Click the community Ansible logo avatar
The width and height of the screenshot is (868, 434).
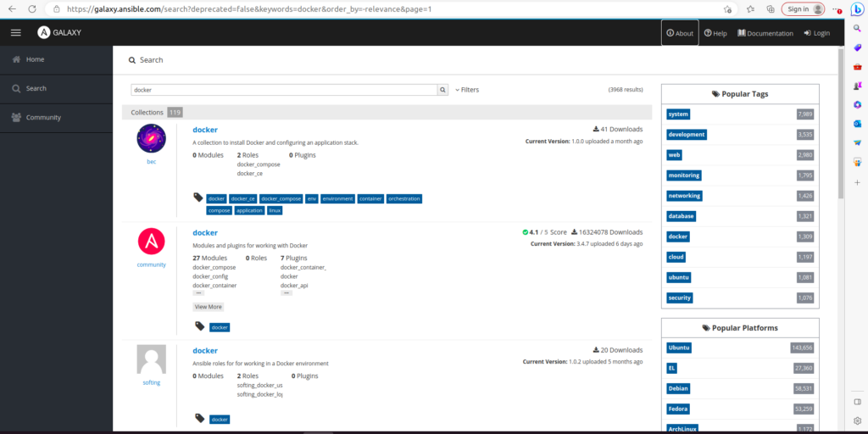point(151,242)
